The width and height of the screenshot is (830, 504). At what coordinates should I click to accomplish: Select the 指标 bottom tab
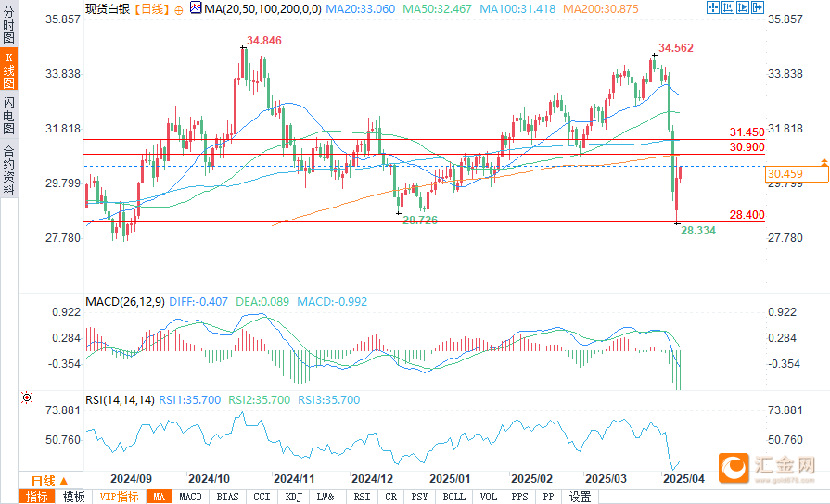[x=36, y=497]
